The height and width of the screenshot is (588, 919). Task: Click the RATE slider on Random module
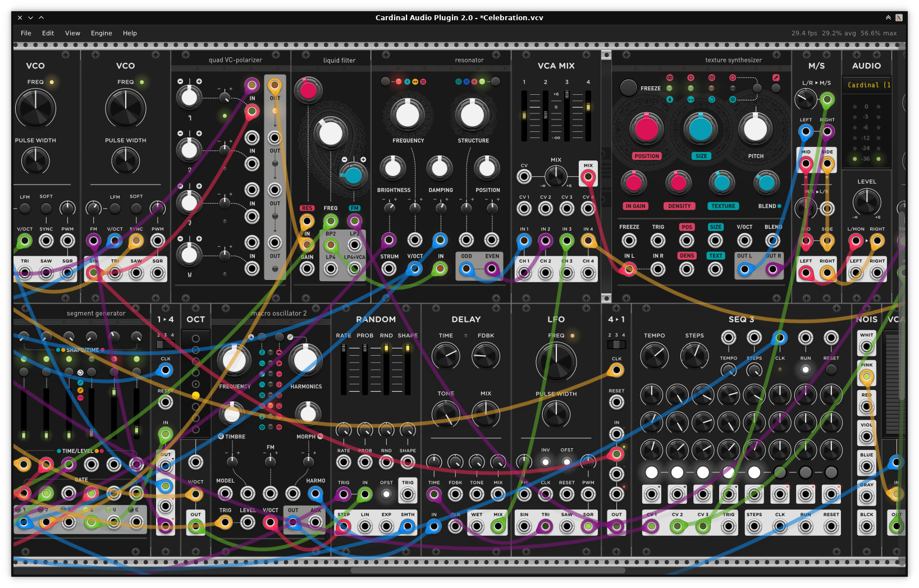click(344, 370)
